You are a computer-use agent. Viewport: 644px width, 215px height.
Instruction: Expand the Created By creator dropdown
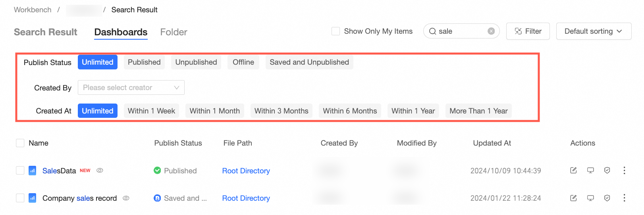131,88
